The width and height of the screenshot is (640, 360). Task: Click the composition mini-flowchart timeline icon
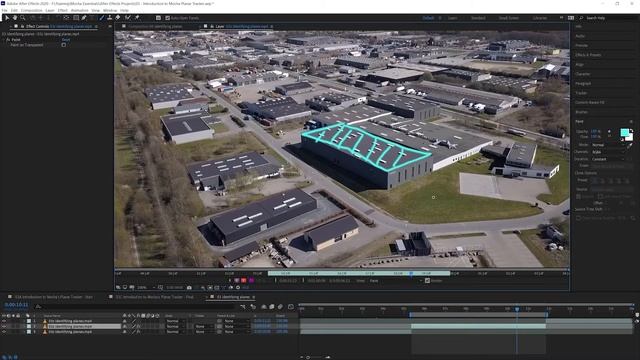(243, 307)
